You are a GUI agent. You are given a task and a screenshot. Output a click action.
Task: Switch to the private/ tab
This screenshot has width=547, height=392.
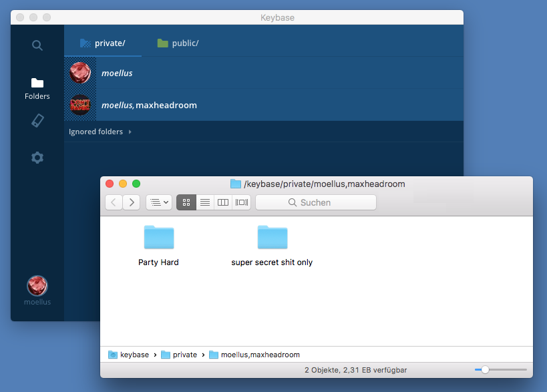point(103,43)
